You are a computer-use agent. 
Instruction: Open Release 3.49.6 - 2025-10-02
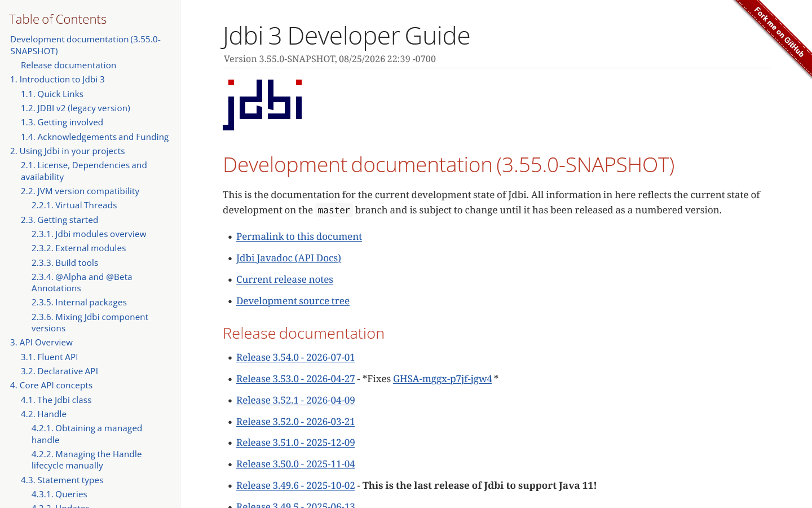295,485
